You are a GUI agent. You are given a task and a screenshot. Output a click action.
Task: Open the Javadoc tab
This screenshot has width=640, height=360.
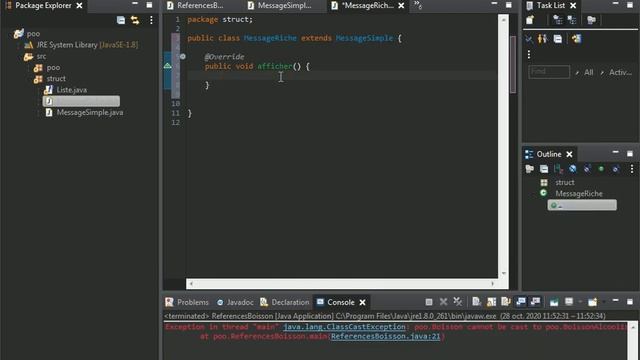235,302
